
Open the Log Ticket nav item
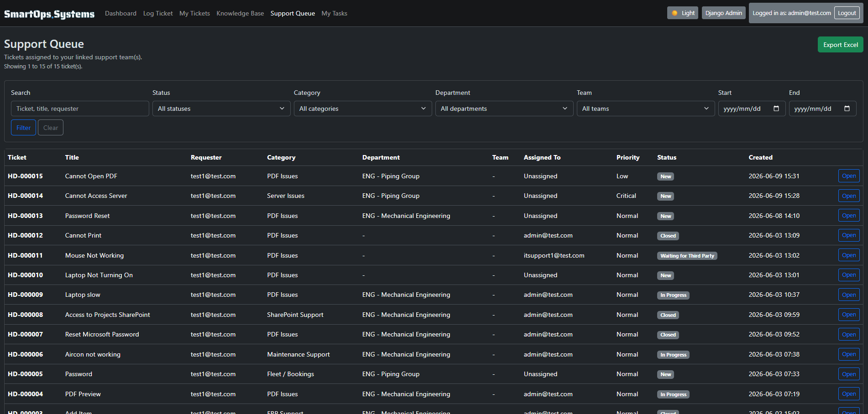[158, 13]
